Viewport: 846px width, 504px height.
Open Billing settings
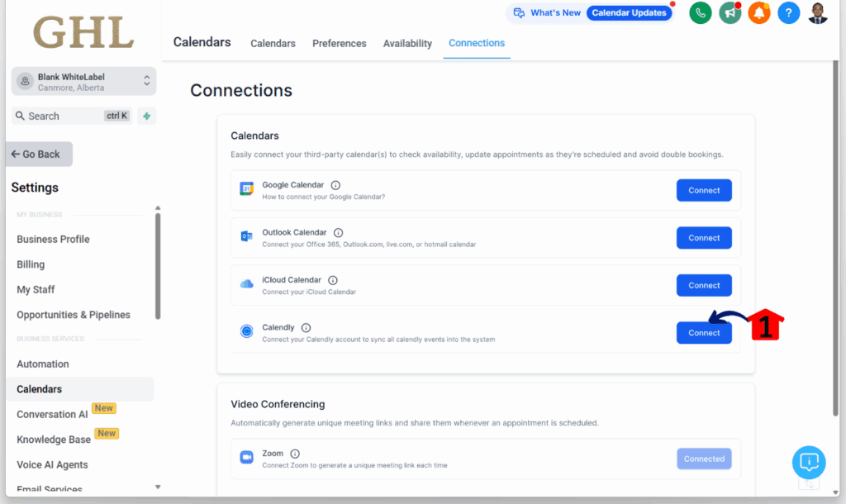(31, 264)
